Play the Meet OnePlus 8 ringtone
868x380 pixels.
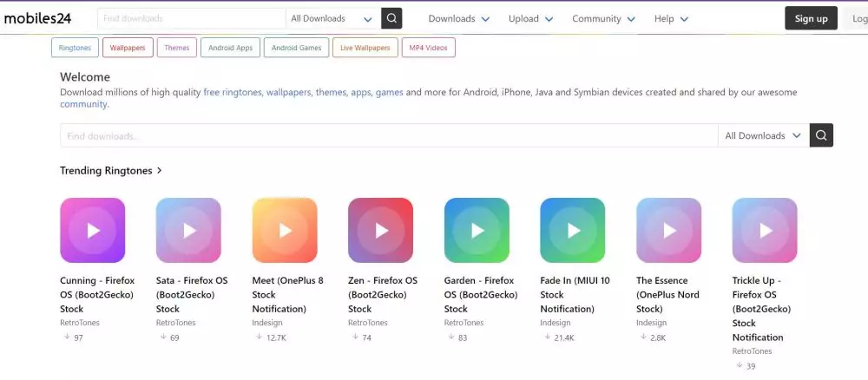[285, 230]
